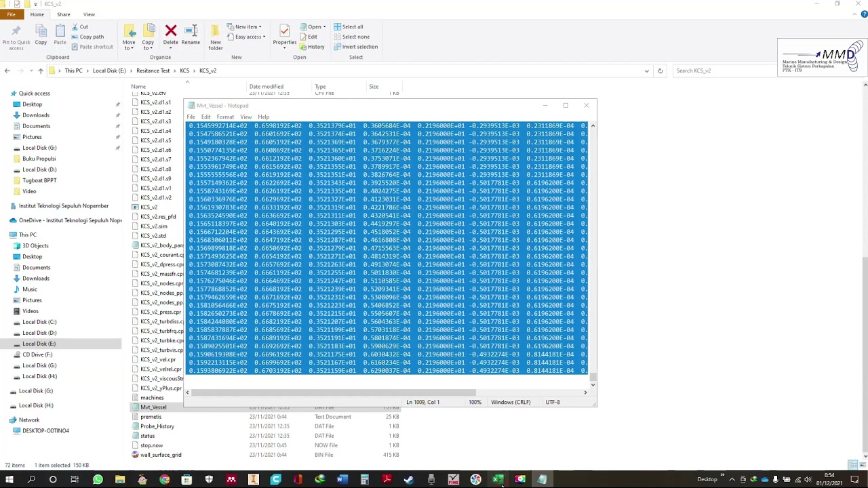The width and height of the screenshot is (868, 488).
Task: Click the Pin to Quick access icon
Action: tap(16, 31)
